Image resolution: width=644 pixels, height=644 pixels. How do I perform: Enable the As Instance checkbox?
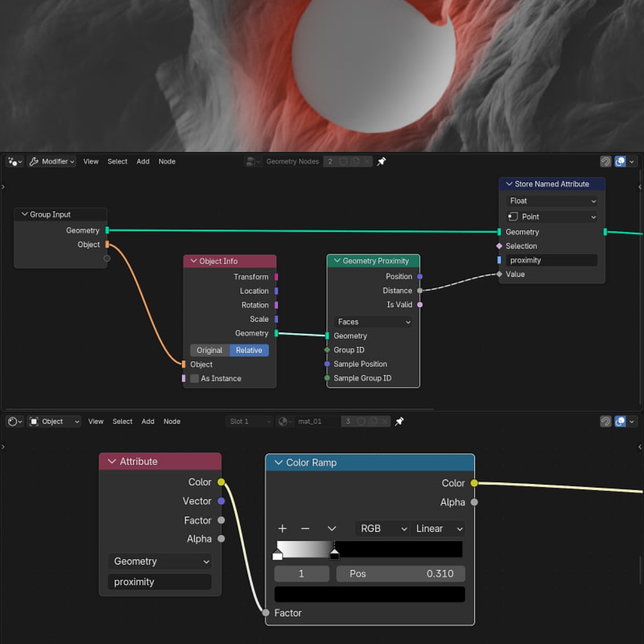(195, 378)
